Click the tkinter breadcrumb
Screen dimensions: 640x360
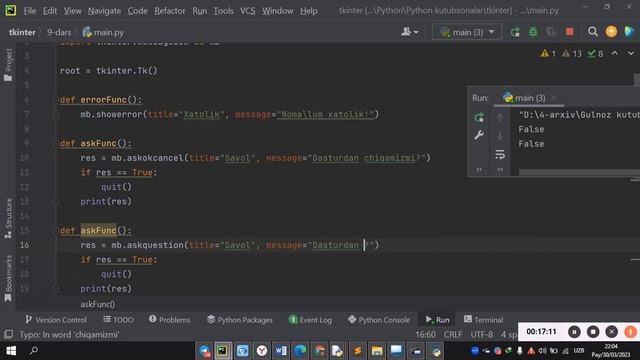coord(22,32)
